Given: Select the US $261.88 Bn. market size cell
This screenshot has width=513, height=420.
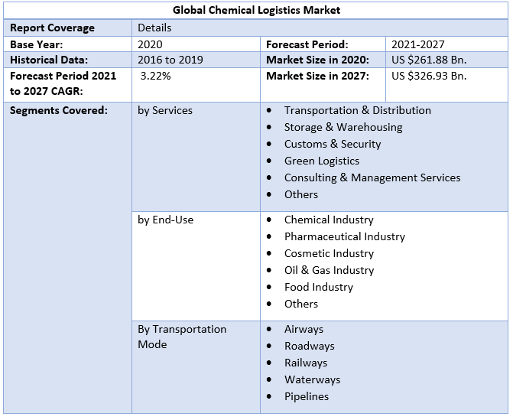Looking at the screenshot, I should coord(429,60).
